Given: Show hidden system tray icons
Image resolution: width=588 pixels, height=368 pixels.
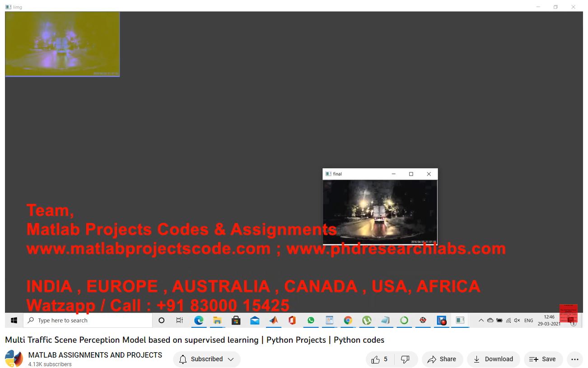Looking at the screenshot, I should (481, 321).
